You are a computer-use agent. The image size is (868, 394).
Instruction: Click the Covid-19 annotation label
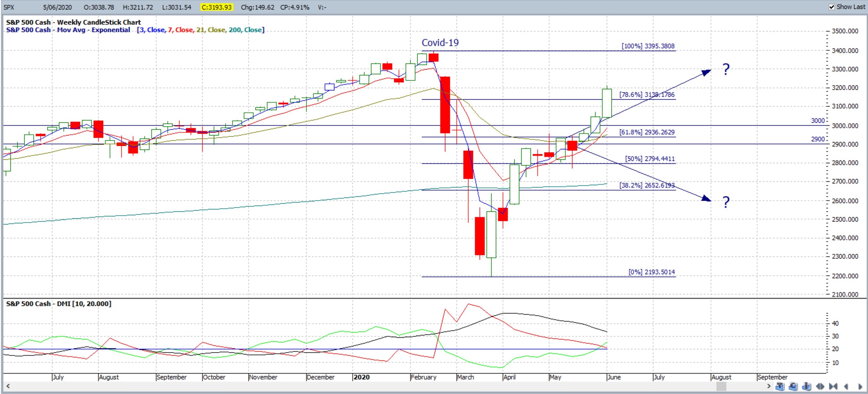[440, 43]
